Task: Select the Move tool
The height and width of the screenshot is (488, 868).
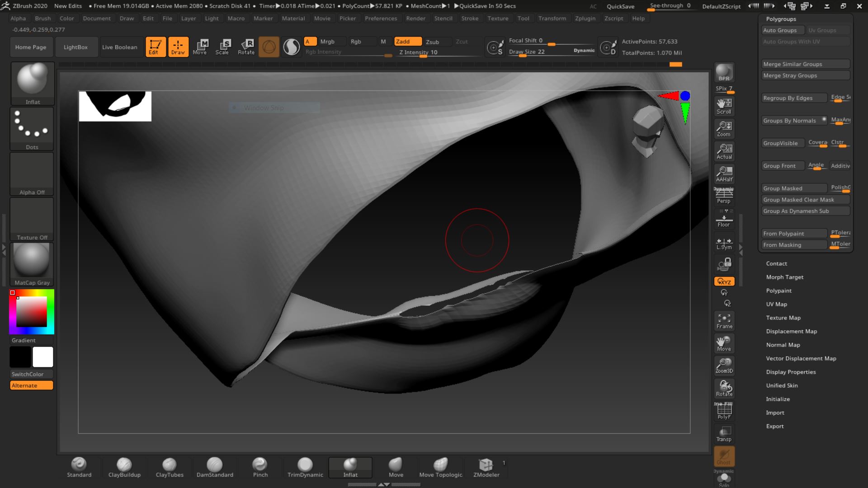Action: coord(200,47)
